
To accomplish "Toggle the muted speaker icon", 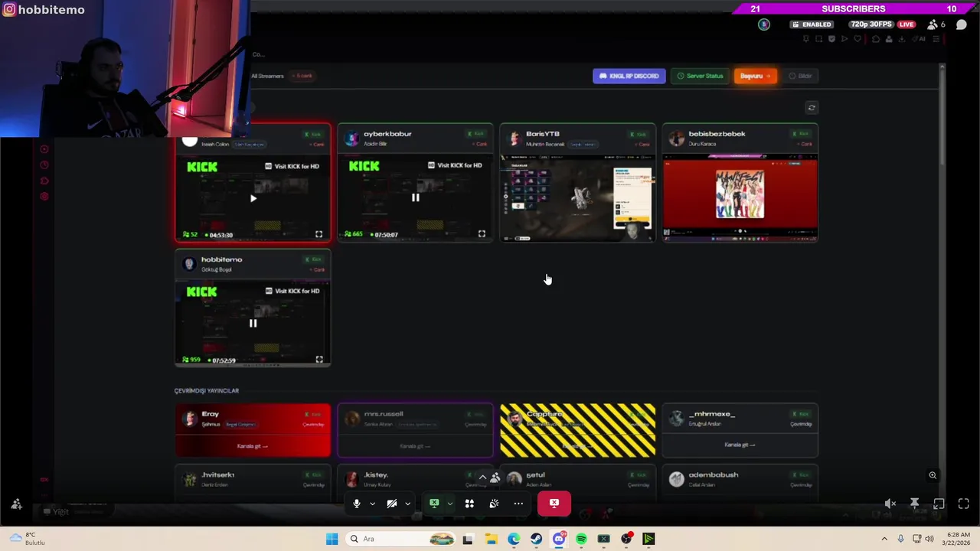I will coord(890,504).
